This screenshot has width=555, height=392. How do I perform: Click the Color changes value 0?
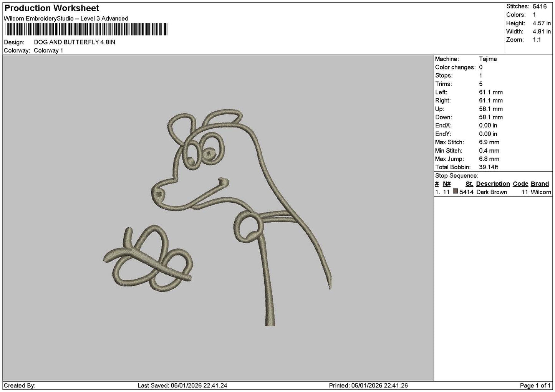pyautogui.click(x=481, y=68)
